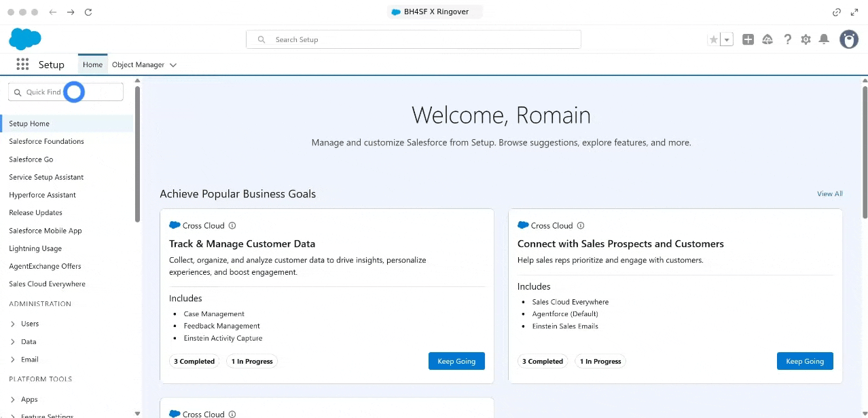Click 1 In Progress badge on Track & Manage card
The height and width of the screenshot is (418, 868).
[x=252, y=361]
